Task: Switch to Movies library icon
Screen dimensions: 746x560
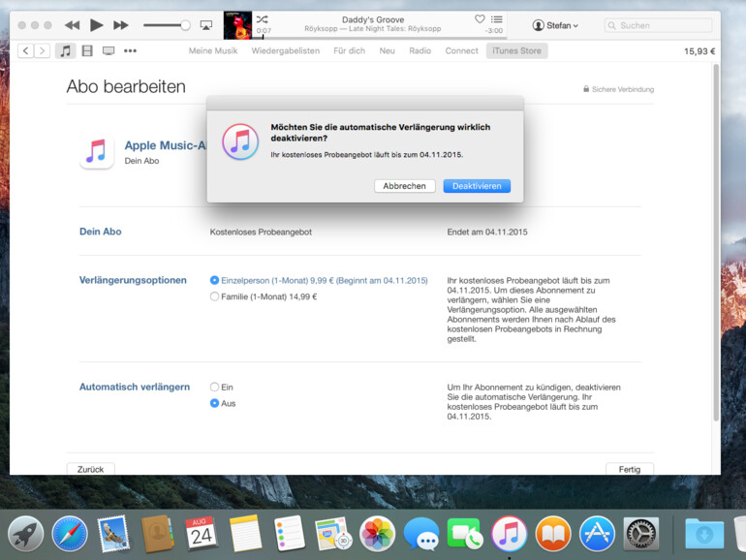Action: tap(87, 50)
